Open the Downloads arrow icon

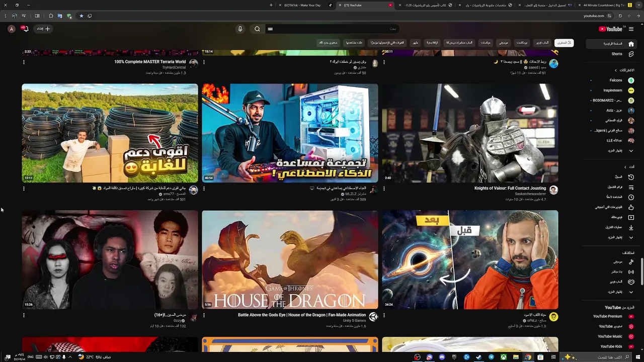(x=631, y=227)
